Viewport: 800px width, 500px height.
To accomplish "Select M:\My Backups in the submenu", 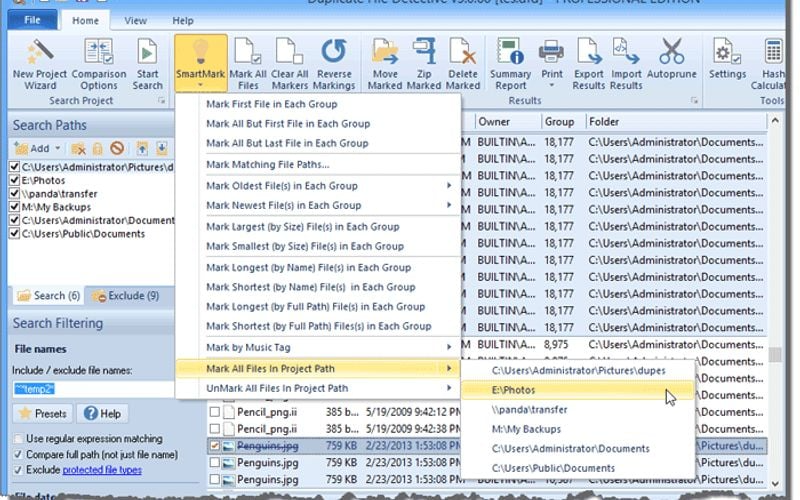I will pos(578,429).
